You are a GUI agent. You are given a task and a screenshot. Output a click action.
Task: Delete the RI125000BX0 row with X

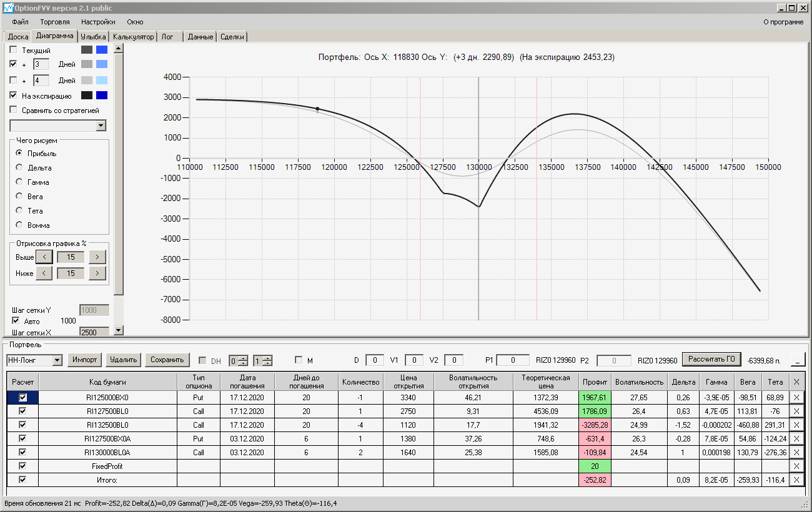[796, 397]
